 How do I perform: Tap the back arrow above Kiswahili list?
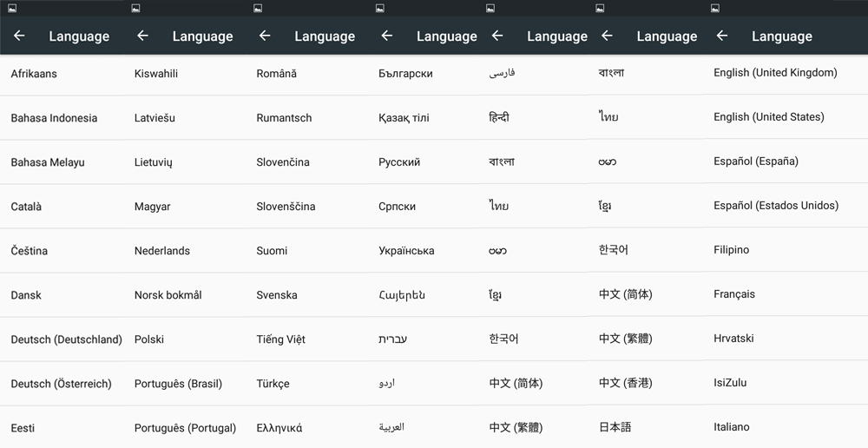143,36
